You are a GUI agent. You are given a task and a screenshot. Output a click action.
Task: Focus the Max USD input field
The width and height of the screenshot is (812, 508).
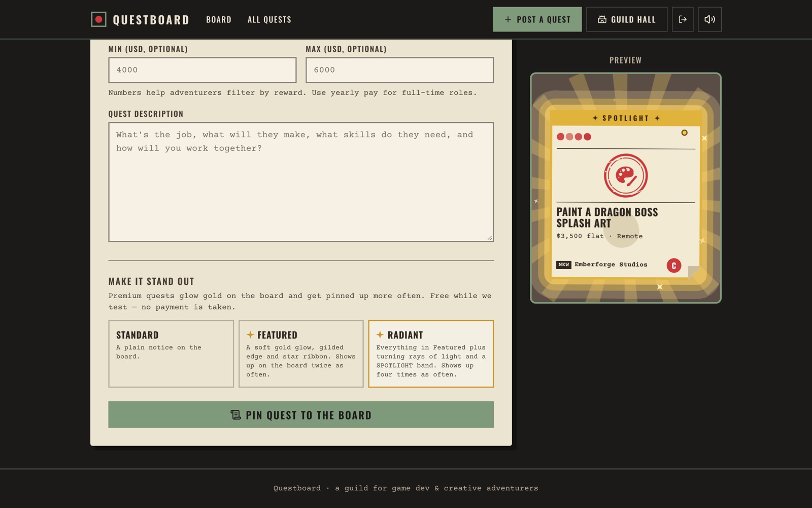click(399, 70)
